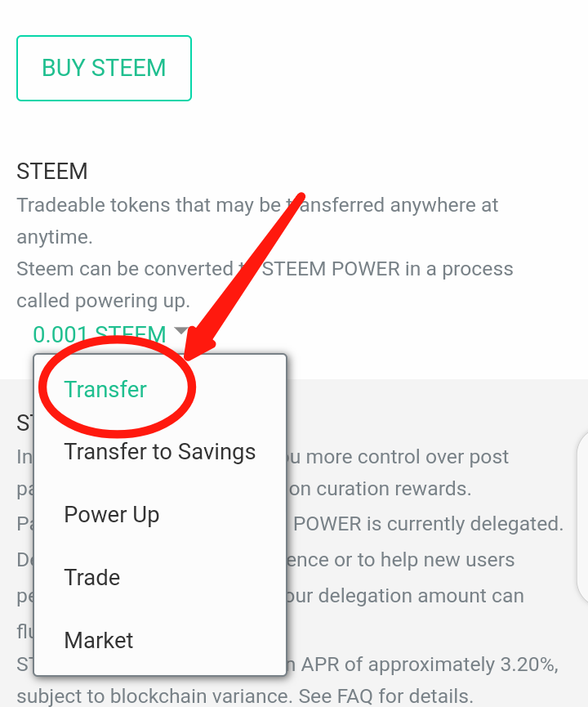588x707 pixels.
Task: Select Transfer from the dropdown menu
Action: click(x=105, y=389)
